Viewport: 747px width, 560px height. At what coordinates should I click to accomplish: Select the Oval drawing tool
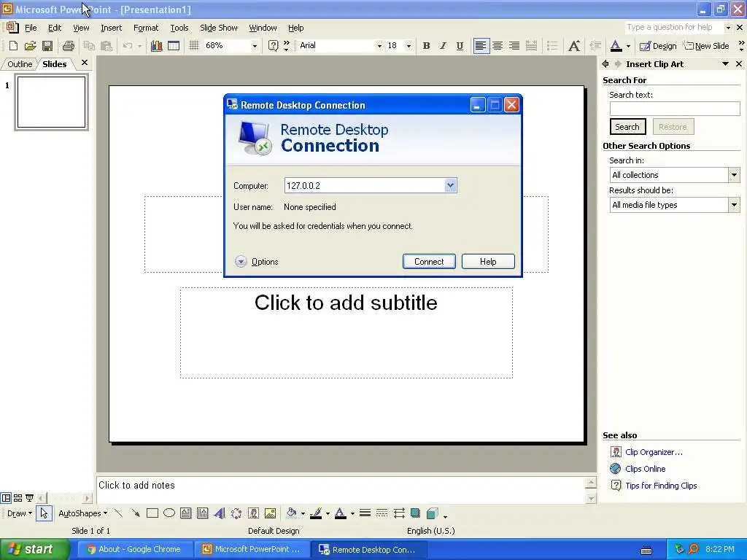point(169,513)
